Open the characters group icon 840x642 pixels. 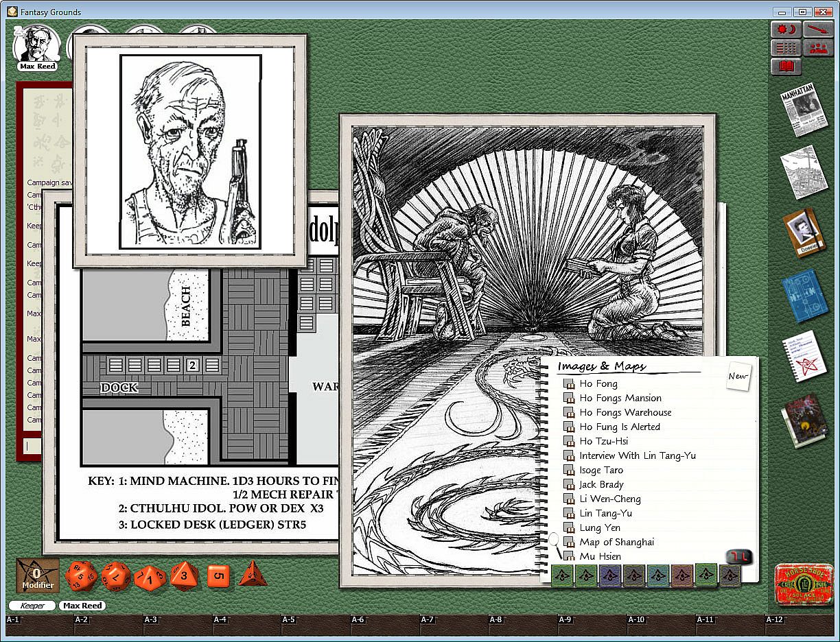click(818, 48)
